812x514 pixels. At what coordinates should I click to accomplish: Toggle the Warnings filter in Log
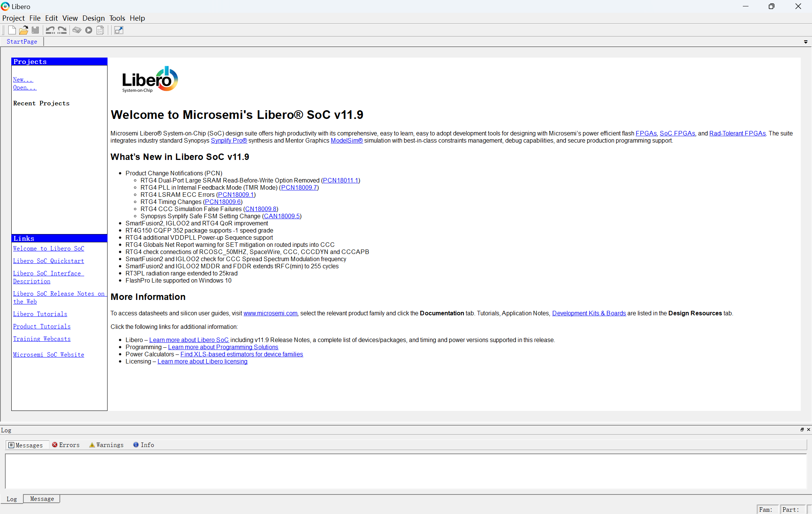106,445
